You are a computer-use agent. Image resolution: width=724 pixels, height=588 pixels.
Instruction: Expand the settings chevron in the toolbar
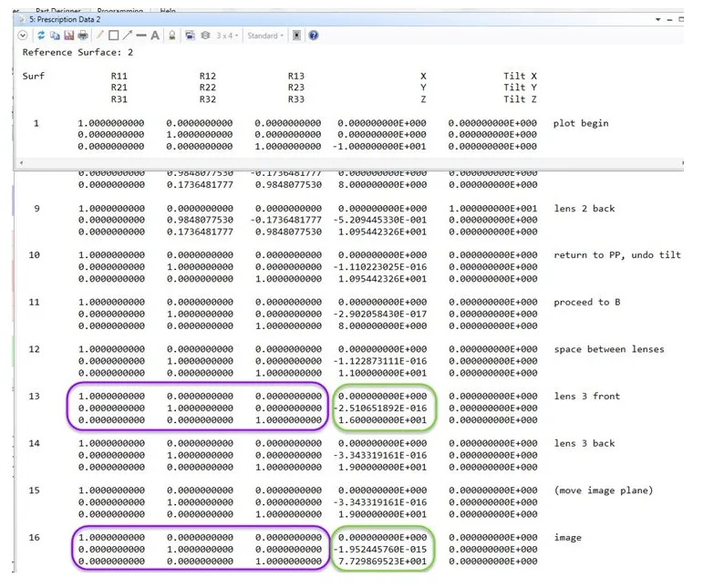pos(23,36)
